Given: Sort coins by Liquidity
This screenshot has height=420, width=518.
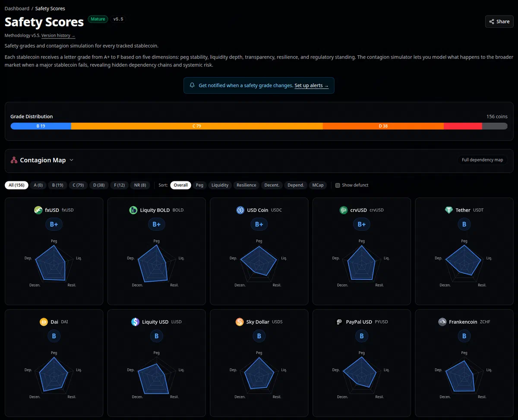Looking at the screenshot, I should point(220,185).
